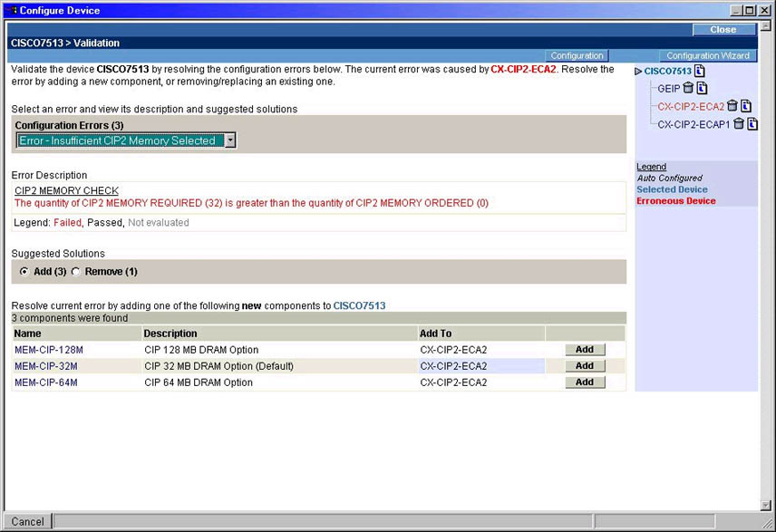Remove CX-CIP2-ECAP1 with trash icon
Image resolution: width=776 pixels, height=532 pixels.
coord(739,124)
